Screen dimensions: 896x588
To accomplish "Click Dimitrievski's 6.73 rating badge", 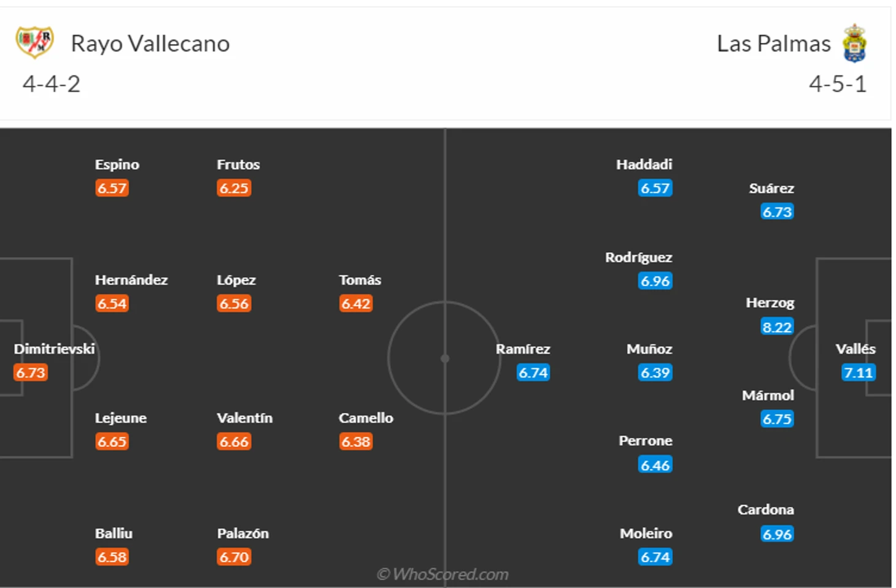I will pyautogui.click(x=31, y=373).
